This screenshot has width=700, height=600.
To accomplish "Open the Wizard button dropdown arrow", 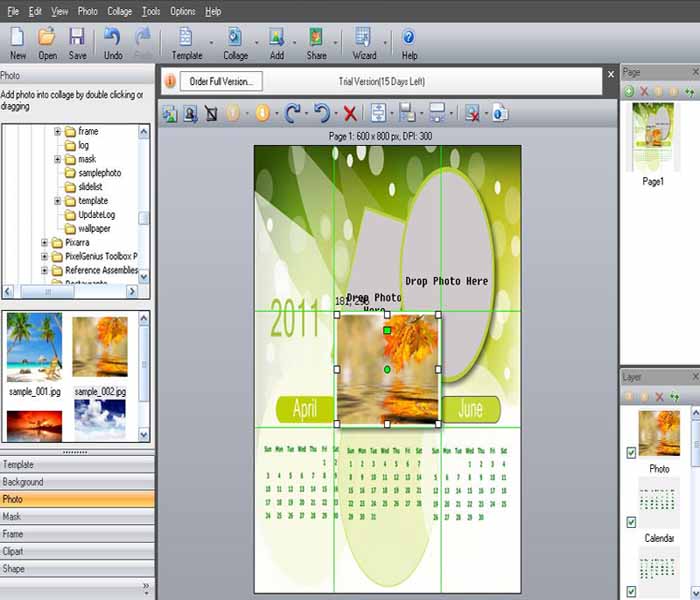I will (385, 43).
